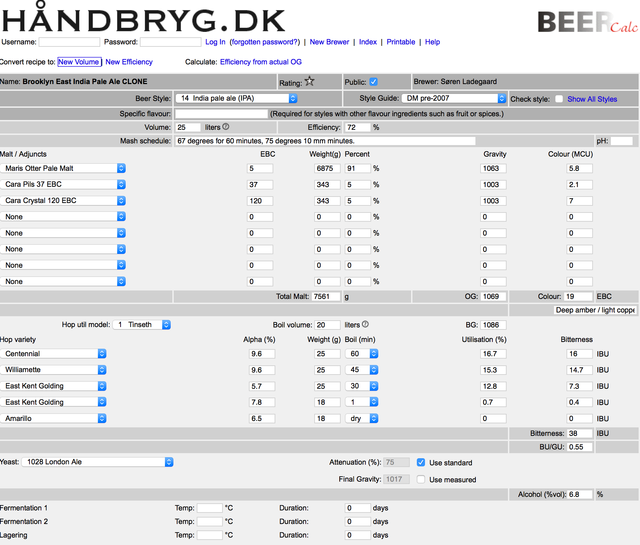Open the Printable link

[401, 42]
